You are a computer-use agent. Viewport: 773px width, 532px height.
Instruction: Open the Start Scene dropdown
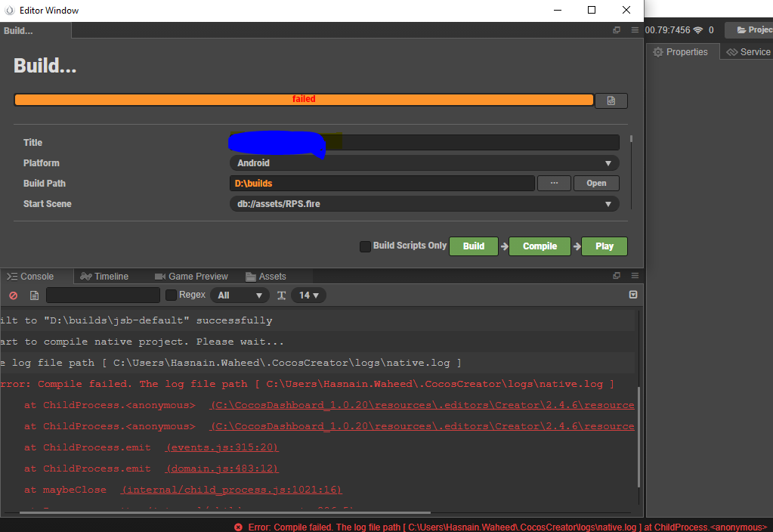[x=425, y=204]
